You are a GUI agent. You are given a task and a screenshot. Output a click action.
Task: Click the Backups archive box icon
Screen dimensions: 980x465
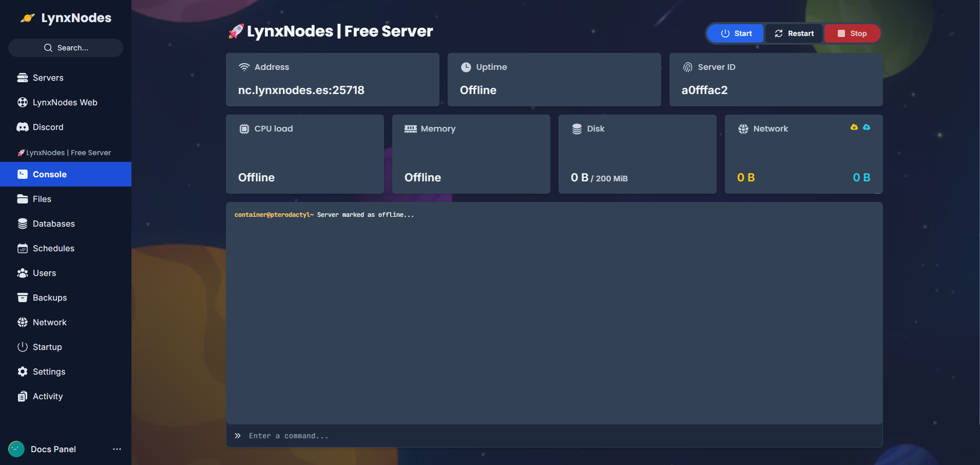pyautogui.click(x=23, y=297)
